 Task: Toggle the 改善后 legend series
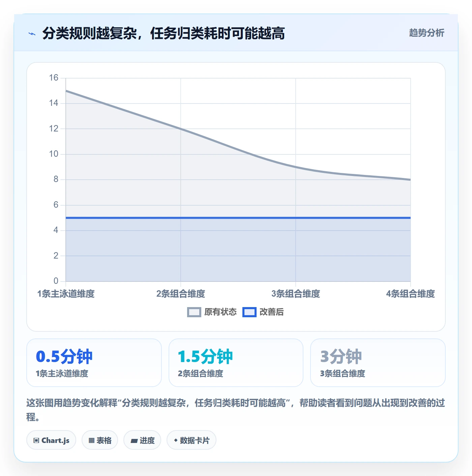263,312
